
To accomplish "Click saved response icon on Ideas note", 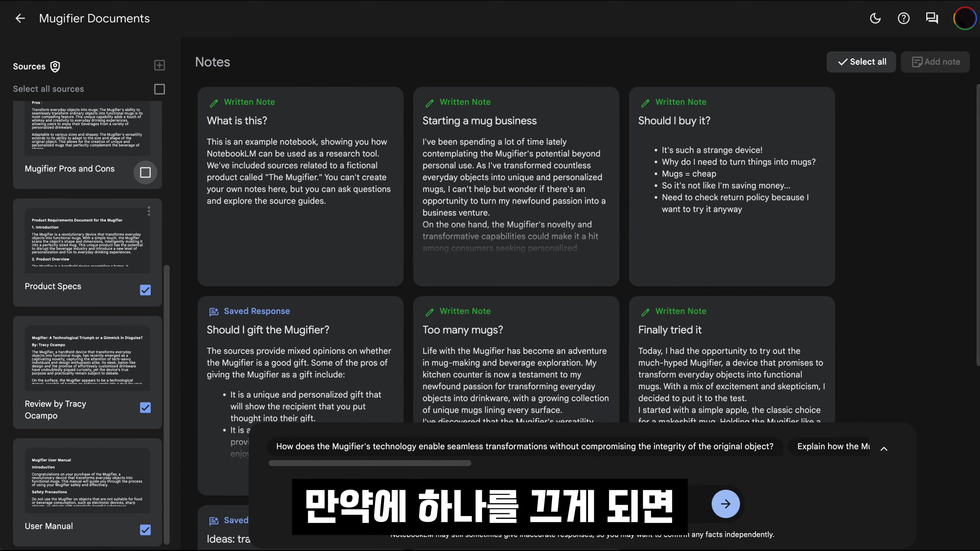I will point(214,521).
